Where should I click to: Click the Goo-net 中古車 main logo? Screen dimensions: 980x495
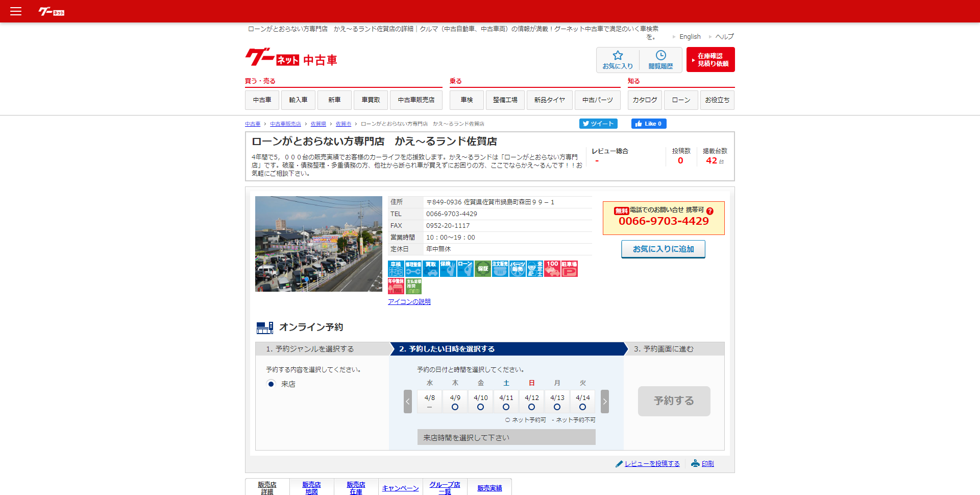coord(291,58)
